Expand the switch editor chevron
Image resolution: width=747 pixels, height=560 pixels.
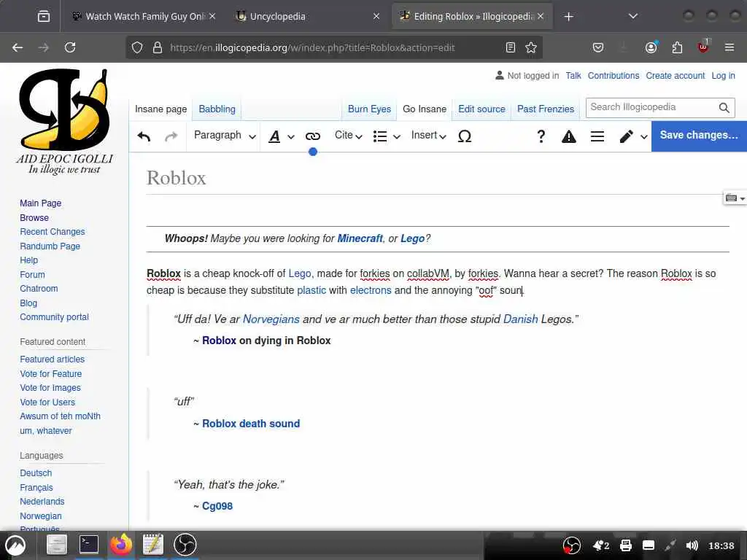click(643, 137)
